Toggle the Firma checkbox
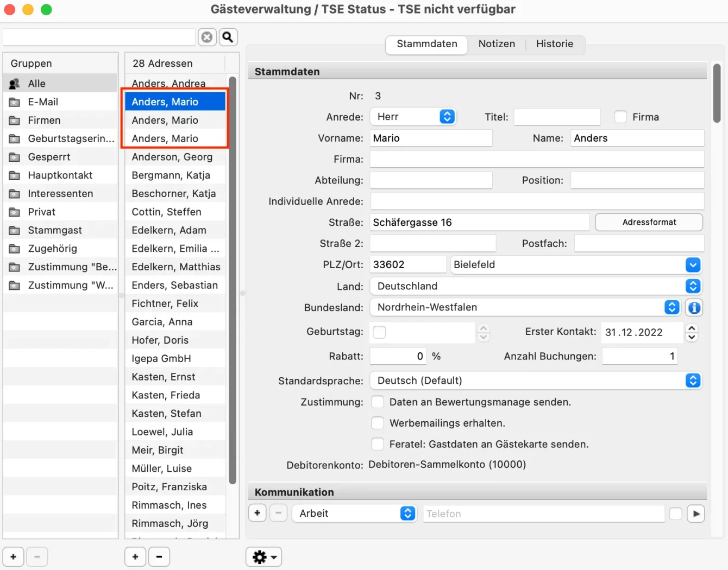The width and height of the screenshot is (728, 570). click(x=620, y=117)
